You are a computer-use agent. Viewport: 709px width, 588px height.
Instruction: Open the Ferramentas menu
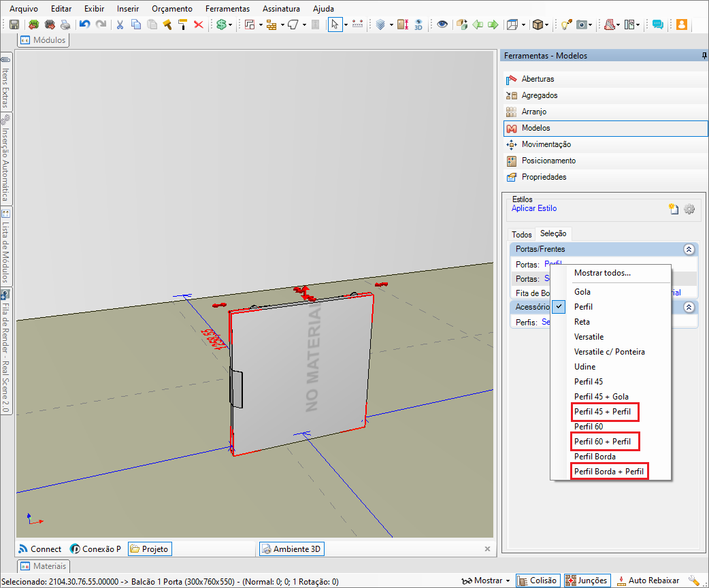[x=229, y=9]
